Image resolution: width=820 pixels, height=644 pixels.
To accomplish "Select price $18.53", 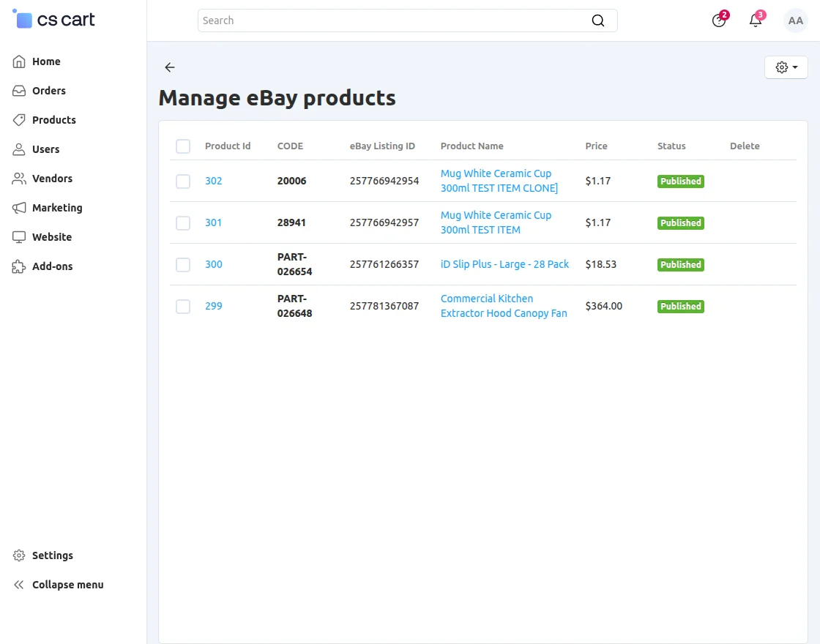I will point(601,264).
